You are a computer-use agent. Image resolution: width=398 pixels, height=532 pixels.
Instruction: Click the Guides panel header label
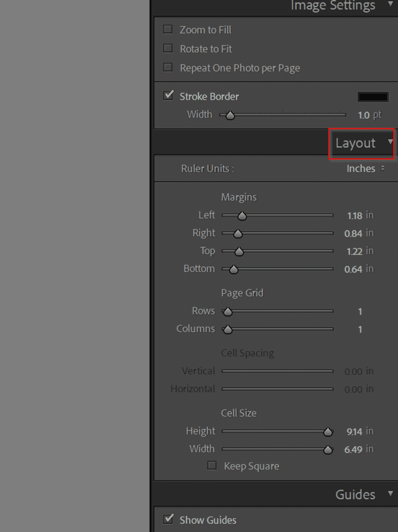point(355,494)
